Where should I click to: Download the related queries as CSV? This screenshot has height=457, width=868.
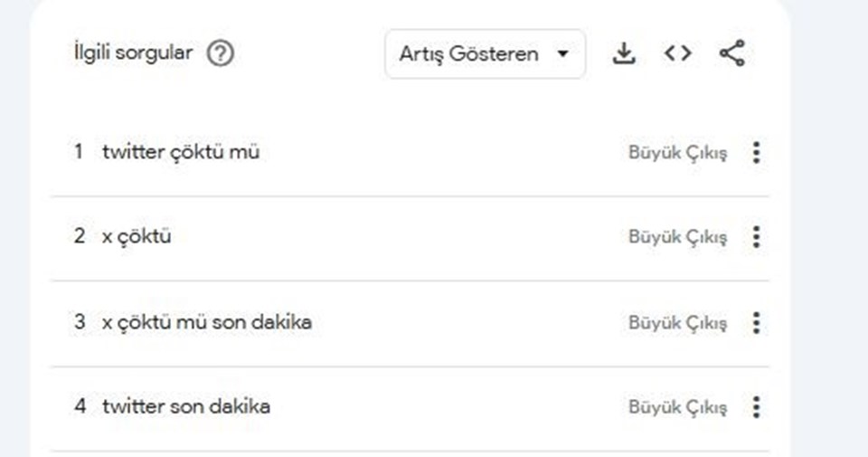624,53
